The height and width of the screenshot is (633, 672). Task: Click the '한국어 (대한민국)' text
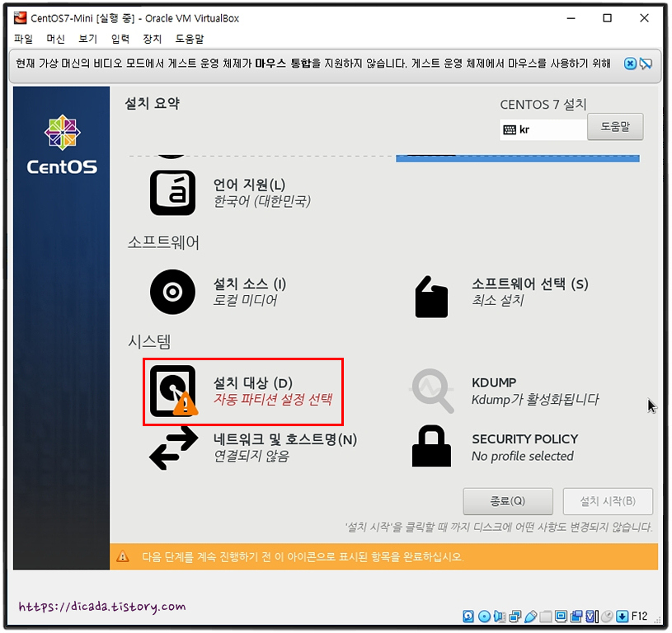[x=262, y=201]
